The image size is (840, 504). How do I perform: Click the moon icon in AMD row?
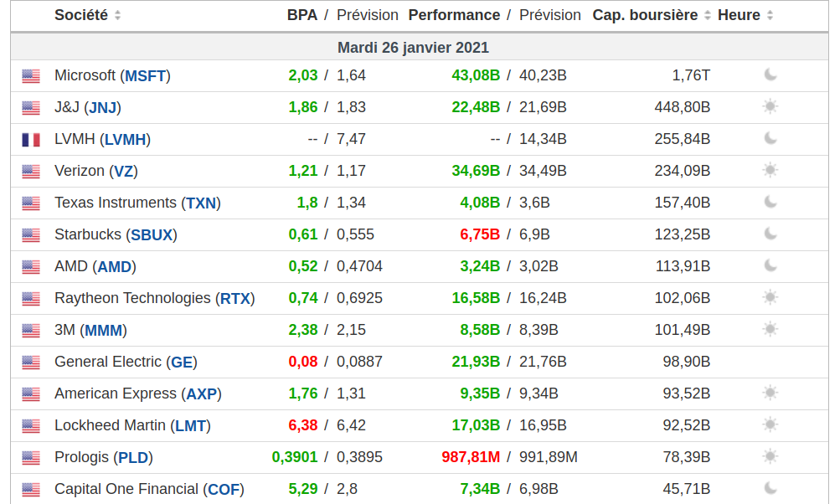(x=770, y=265)
